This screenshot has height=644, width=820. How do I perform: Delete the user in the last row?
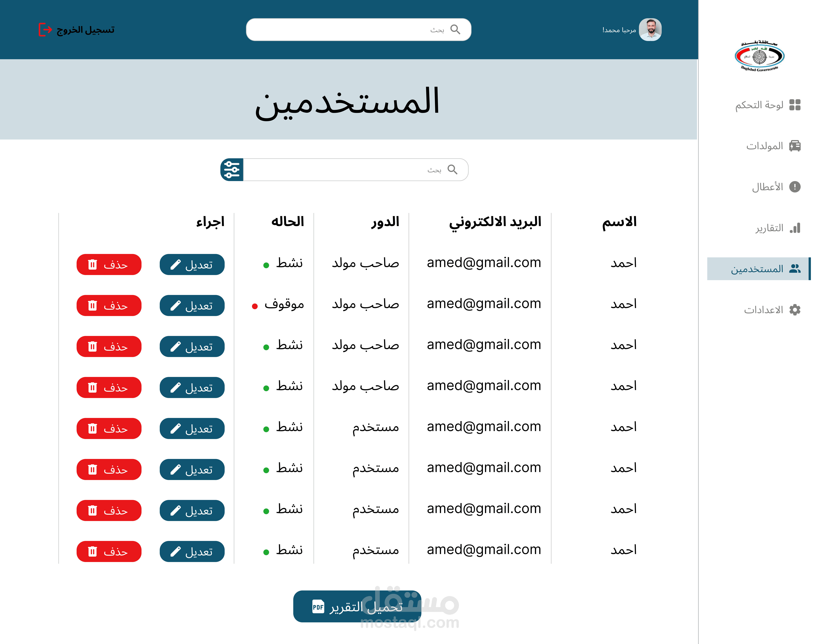point(109,551)
